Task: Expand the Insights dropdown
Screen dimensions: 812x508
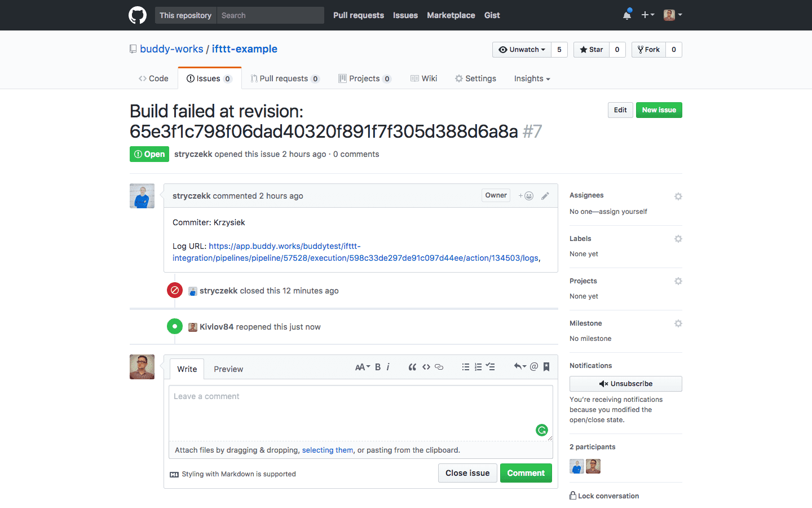Action: click(532, 78)
